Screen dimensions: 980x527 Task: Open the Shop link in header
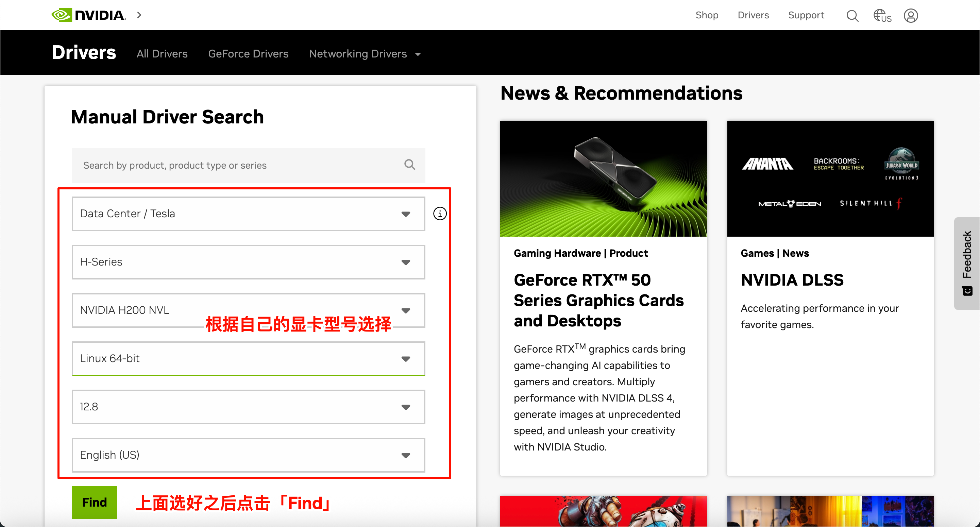(707, 15)
